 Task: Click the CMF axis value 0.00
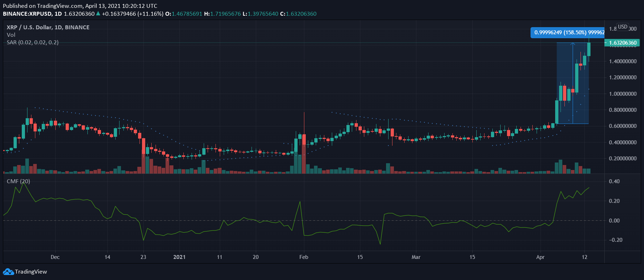614,221
